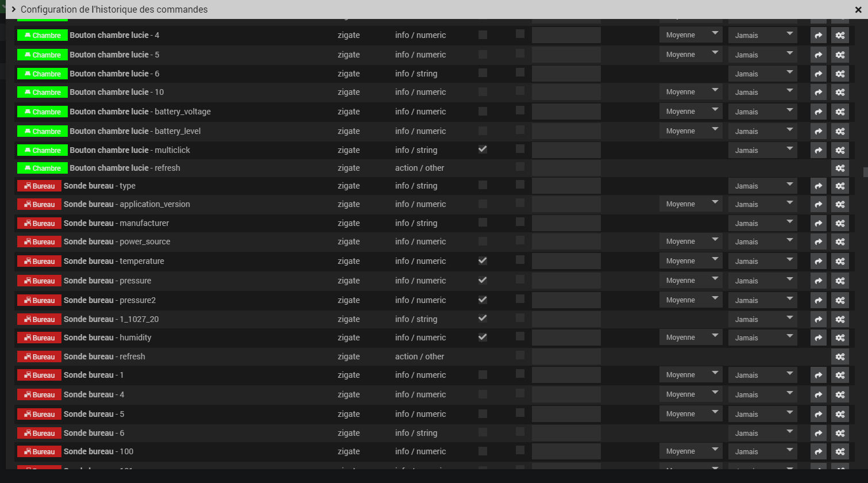Click export arrow for Sonde bureau - 100

pyautogui.click(x=818, y=451)
